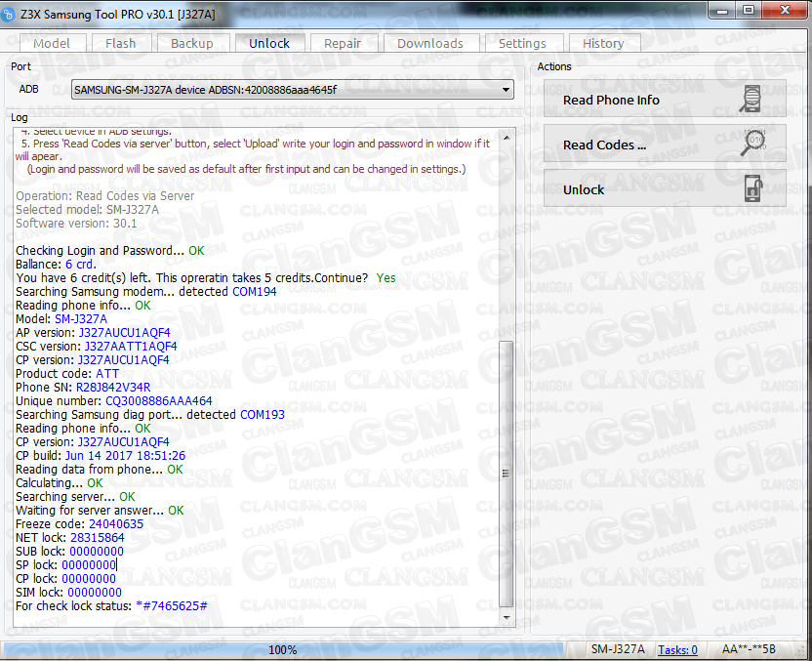Click the Waiting for server answer line
The height and width of the screenshot is (661, 812).
pos(100,511)
